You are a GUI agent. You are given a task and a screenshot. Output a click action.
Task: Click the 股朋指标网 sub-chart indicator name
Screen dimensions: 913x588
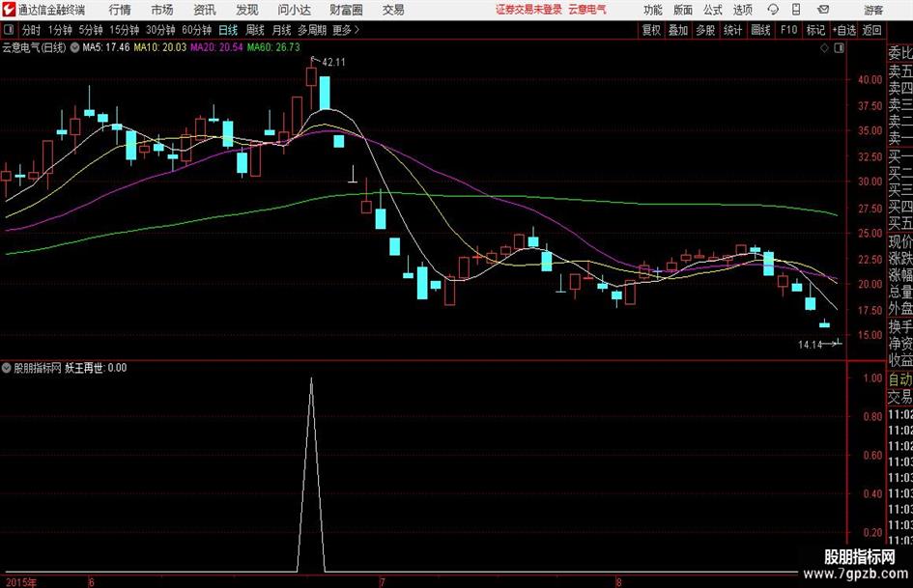pyautogui.click(x=38, y=368)
